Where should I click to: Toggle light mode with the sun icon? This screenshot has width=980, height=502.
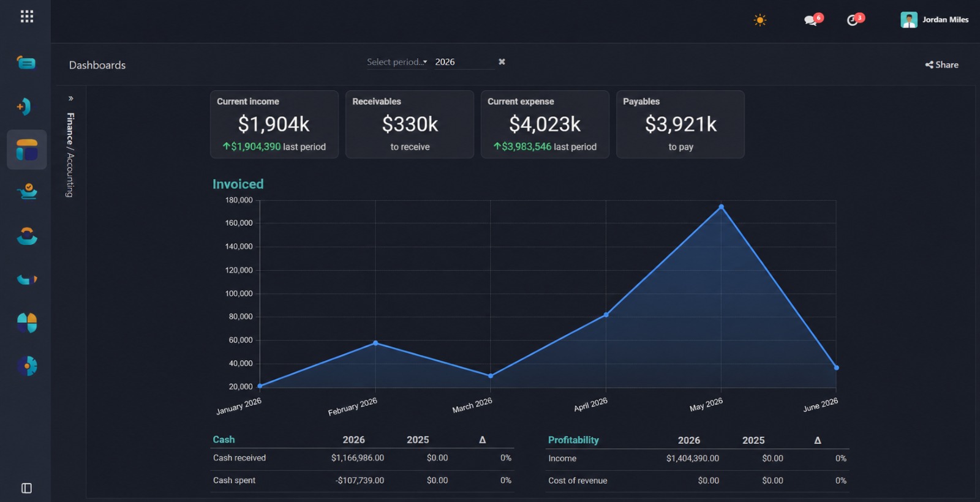(760, 20)
